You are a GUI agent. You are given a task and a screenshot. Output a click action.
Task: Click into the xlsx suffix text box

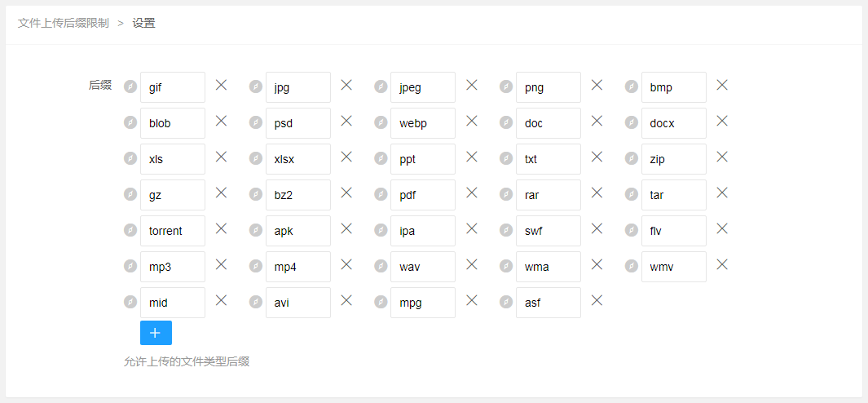click(298, 159)
